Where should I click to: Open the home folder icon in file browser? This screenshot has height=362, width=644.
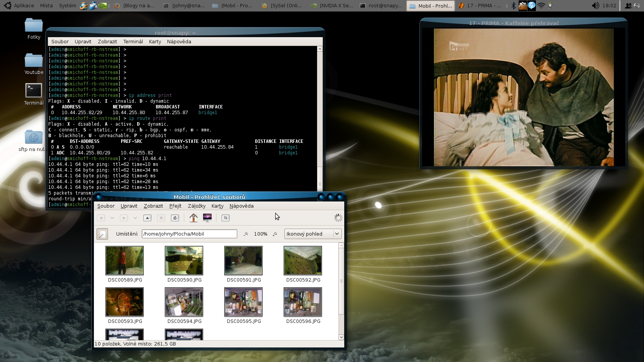194,218
